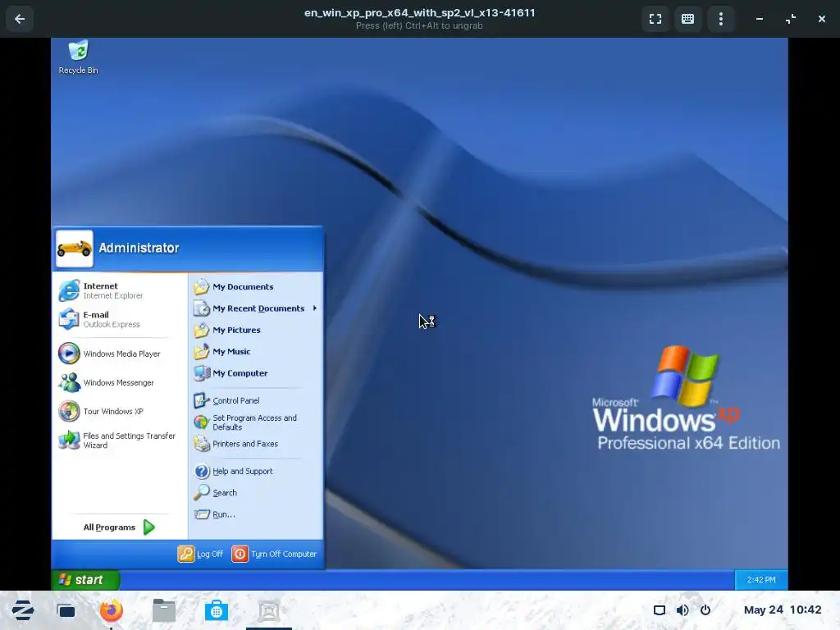Open Printers and Faxes

click(x=256, y=444)
